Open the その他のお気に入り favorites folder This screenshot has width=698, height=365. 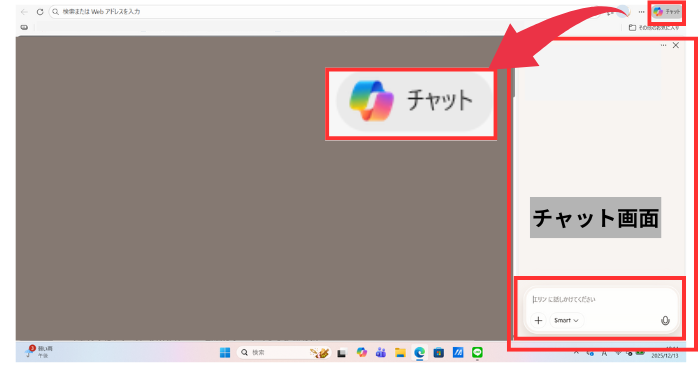[x=654, y=28]
